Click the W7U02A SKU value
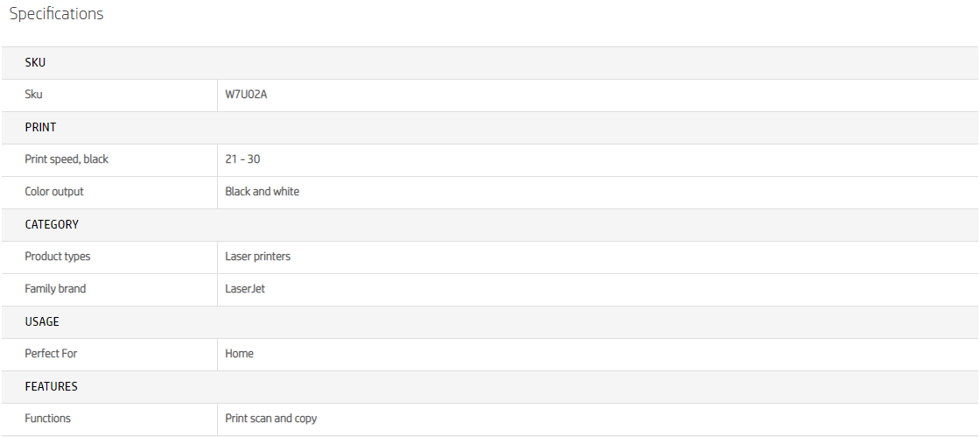 click(x=246, y=95)
